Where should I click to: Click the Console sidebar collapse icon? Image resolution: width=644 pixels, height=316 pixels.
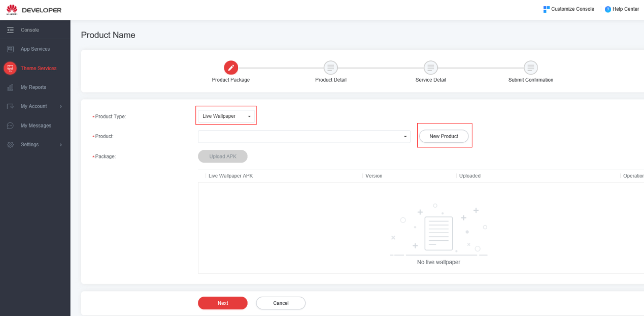10,30
